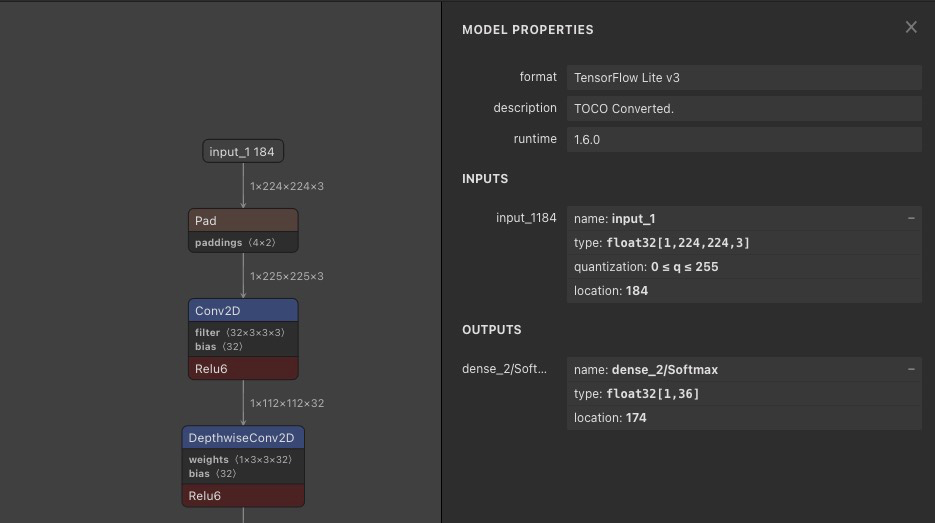Image resolution: width=935 pixels, height=523 pixels.
Task: Collapse the input_1 details with minus
Action: pyautogui.click(x=910, y=218)
